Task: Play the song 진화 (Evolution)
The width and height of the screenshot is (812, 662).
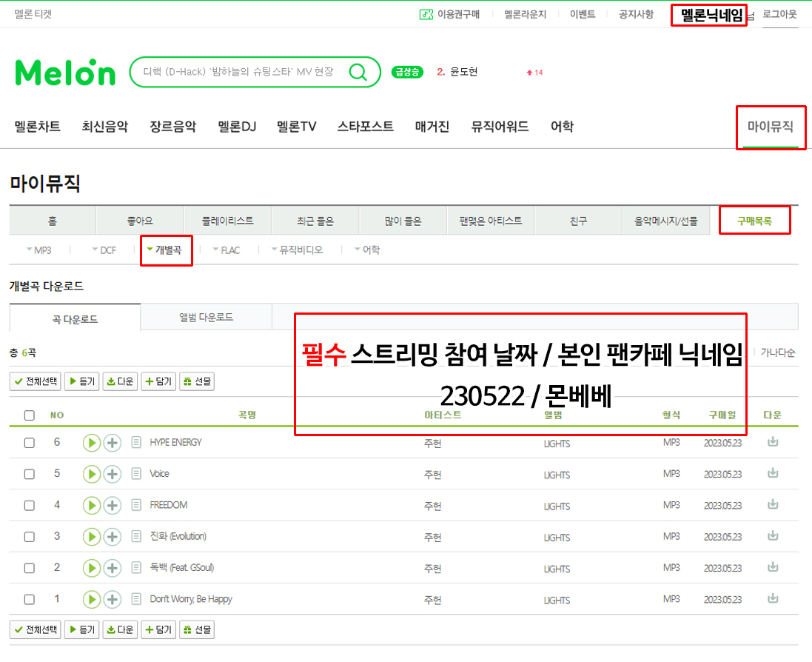Action: (92, 537)
